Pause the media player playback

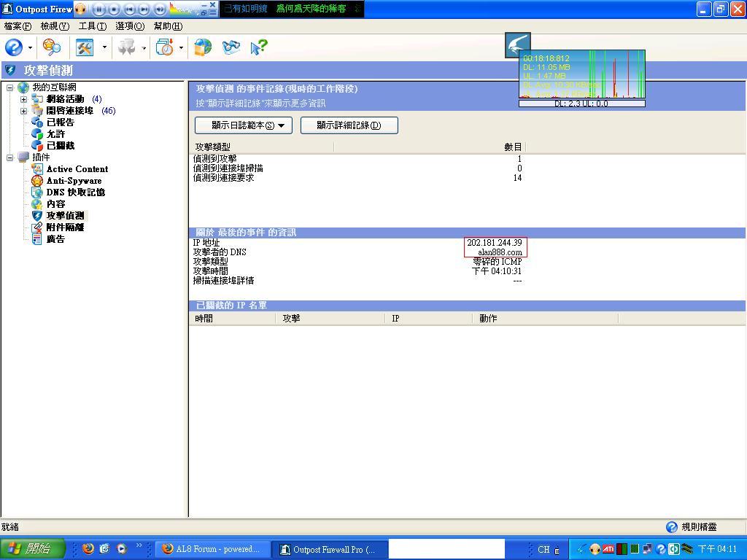[98, 9]
